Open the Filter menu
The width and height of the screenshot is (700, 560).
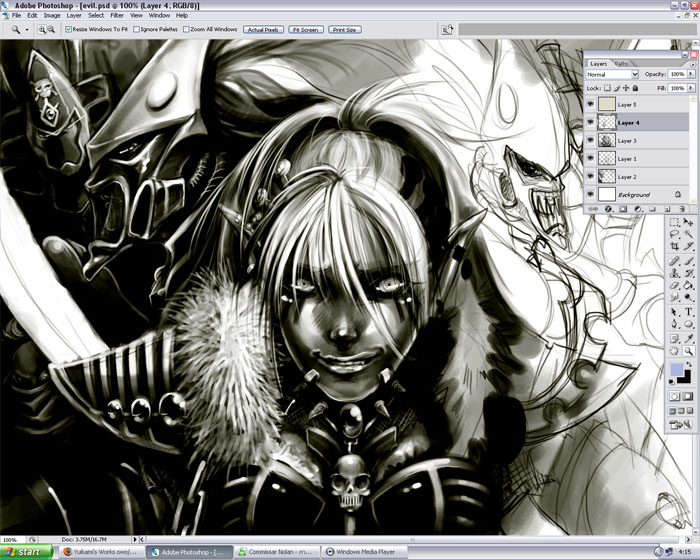(117, 15)
